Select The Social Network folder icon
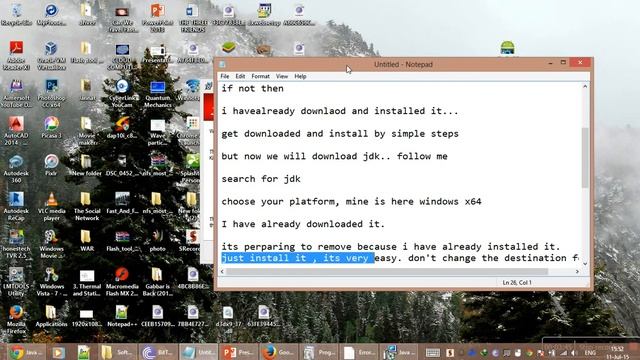 click(x=87, y=207)
